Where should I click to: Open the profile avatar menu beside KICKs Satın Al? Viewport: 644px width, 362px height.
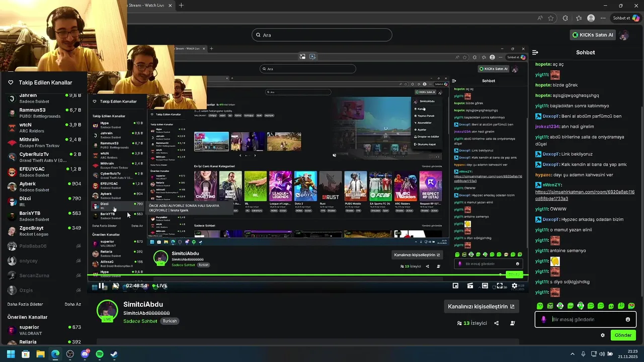(624, 35)
